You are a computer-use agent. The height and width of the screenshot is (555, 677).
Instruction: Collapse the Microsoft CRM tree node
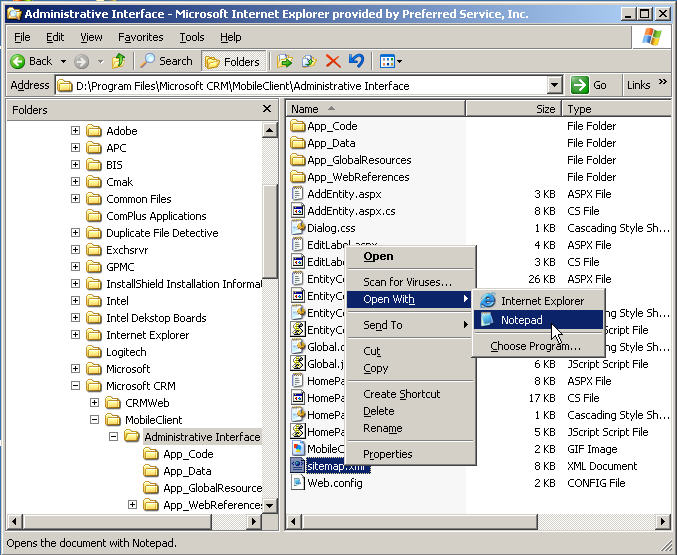[75, 386]
